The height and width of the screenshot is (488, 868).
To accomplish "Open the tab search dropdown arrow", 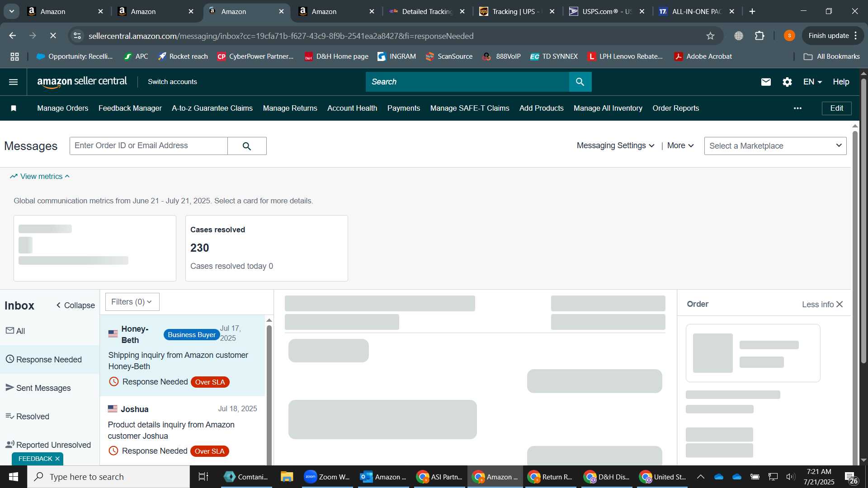I will click(11, 11).
